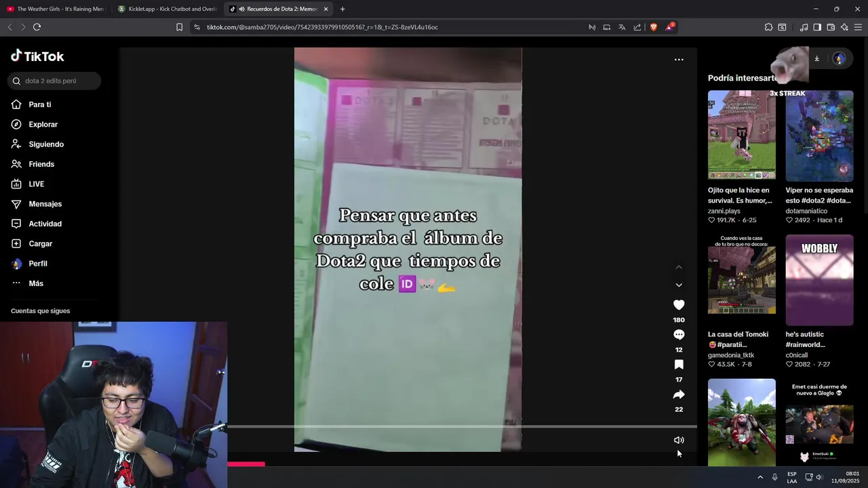This screenshot has height=488, width=868.
Task: Click the address bar share icon
Action: tap(637, 27)
